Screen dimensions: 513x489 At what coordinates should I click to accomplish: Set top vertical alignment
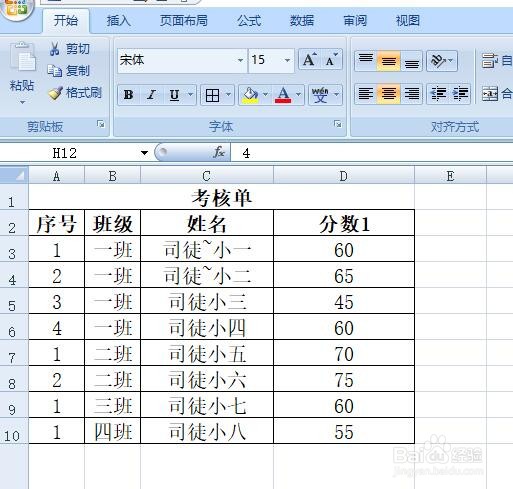366,61
